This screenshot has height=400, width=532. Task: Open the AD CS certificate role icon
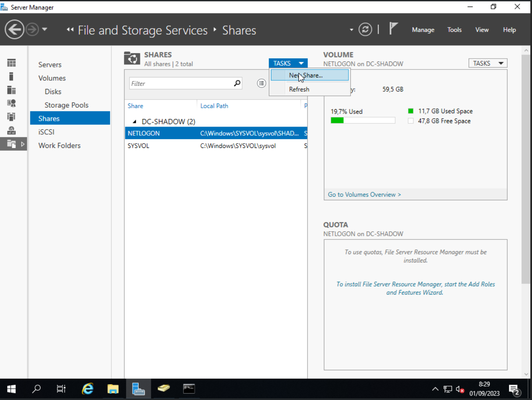(12, 104)
